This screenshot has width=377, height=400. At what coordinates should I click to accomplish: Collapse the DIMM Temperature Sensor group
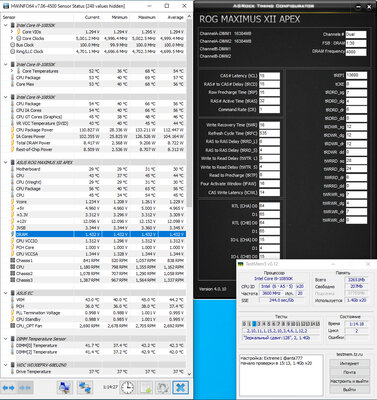tap(6, 339)
